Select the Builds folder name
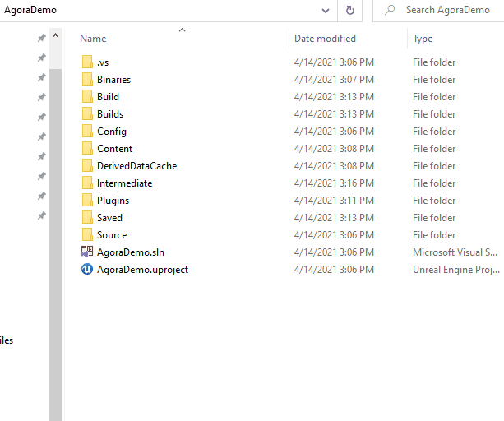Image resolution: width=504 pixels, height=421 pixels. (110, 114)
